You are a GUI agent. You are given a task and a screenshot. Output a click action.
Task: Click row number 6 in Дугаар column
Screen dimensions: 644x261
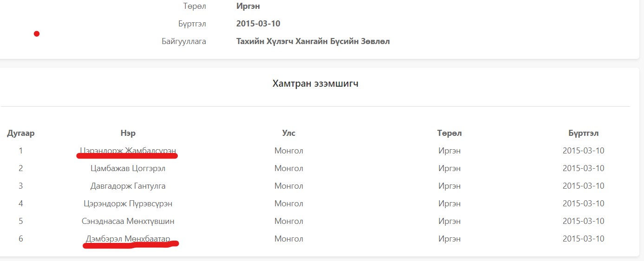[x=21, y=239]
